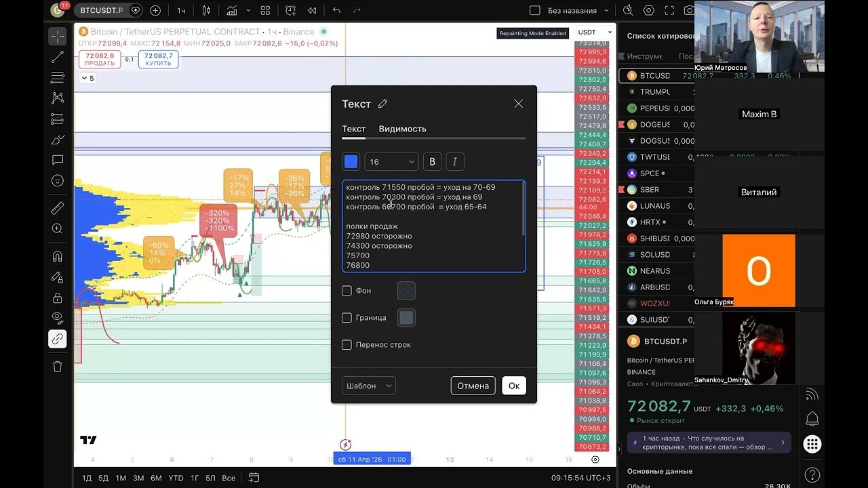This screenshot has height=488, width=868.
Task: Select the 1Д time range
Action: point(87,478)
